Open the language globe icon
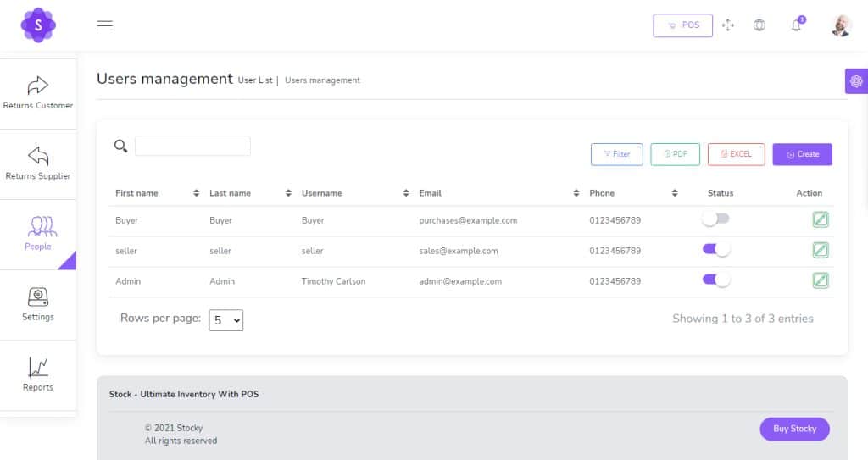This screenshot has height=460, width=868. click(x=759, y=25)
